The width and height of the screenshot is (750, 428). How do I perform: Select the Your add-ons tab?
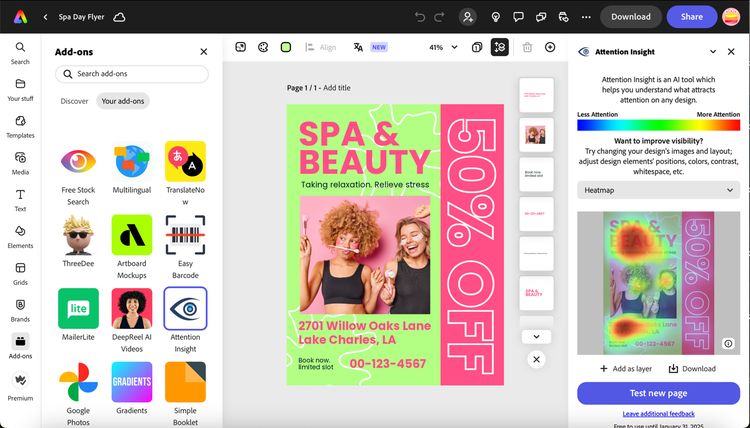(x=122, y=101)
